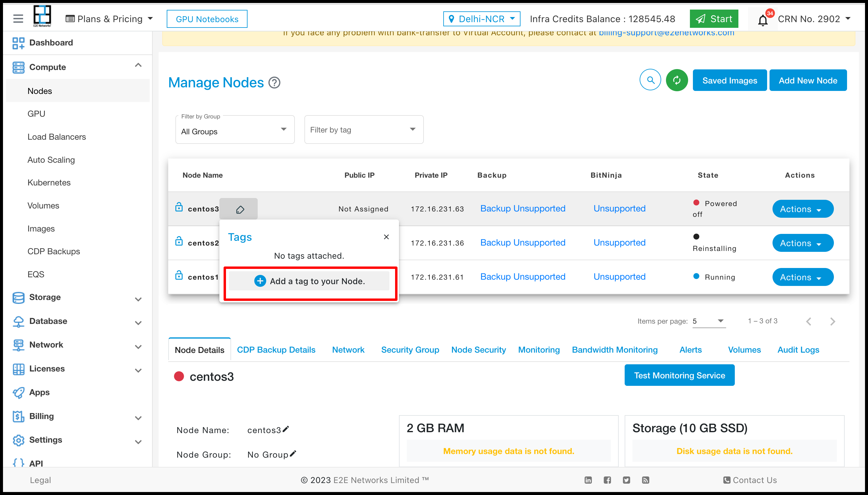Click the Legal footer link

tap(40, 480)
